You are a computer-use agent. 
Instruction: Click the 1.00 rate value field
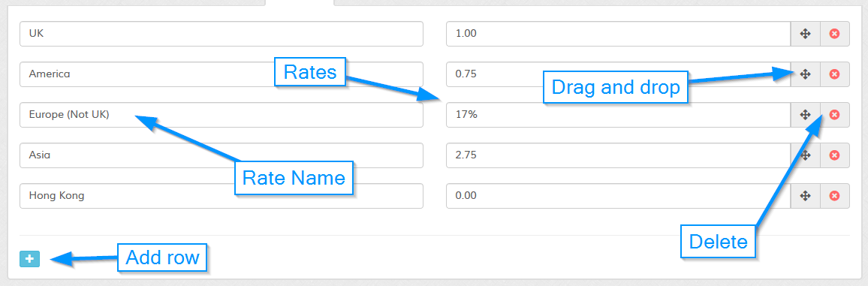619,34
